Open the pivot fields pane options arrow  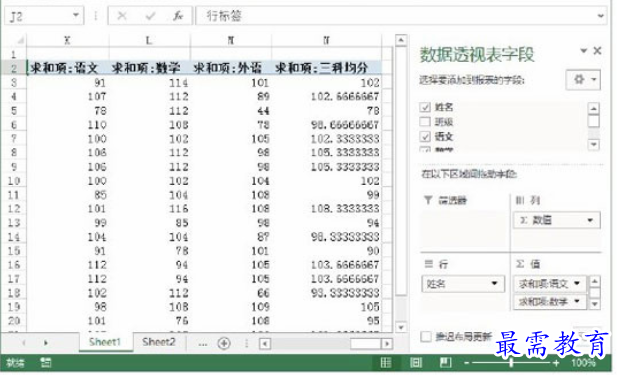pos(584,50)
